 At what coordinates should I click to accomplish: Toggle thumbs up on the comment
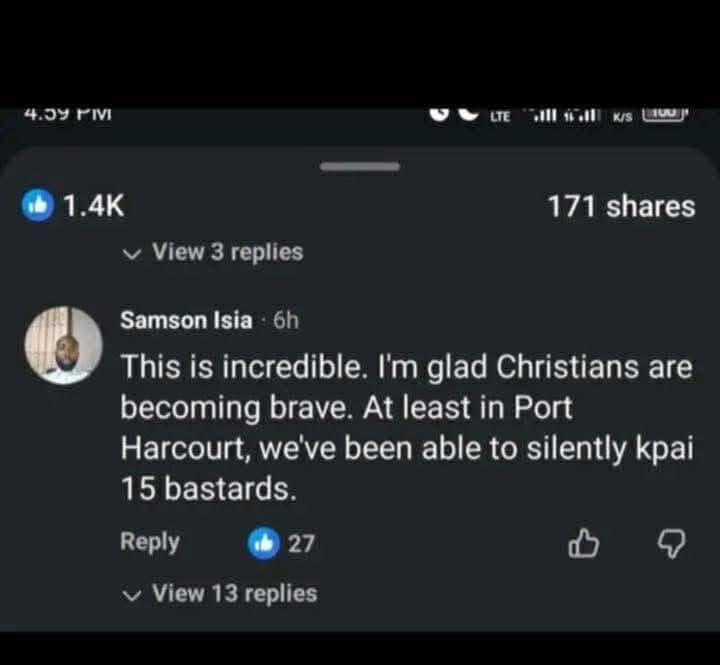(583, 543)
